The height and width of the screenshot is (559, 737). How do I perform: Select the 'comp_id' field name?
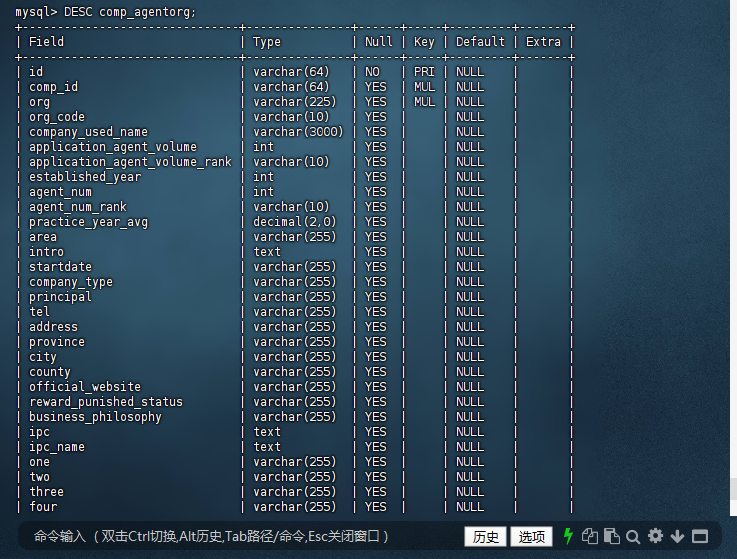(x=54, y=87)
